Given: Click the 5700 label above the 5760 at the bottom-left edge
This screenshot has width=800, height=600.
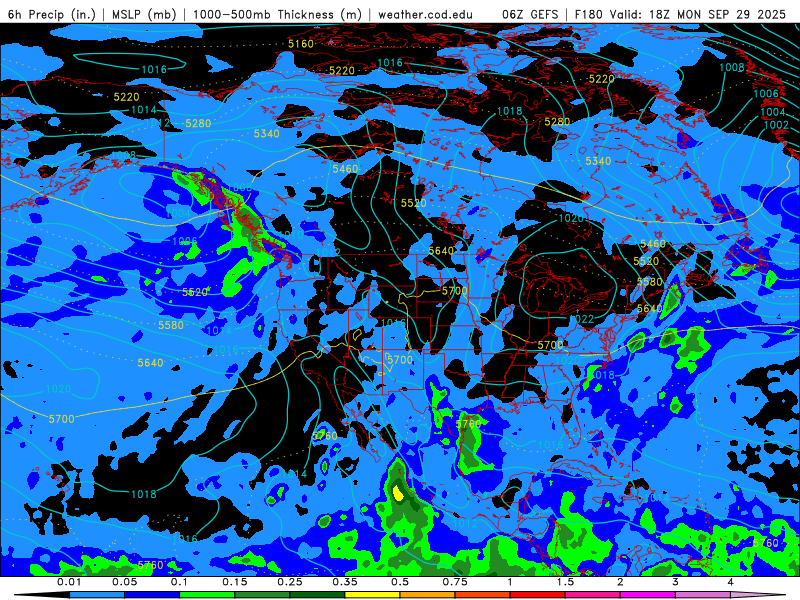Looking at the screenshot, I should tap(62, 419).
